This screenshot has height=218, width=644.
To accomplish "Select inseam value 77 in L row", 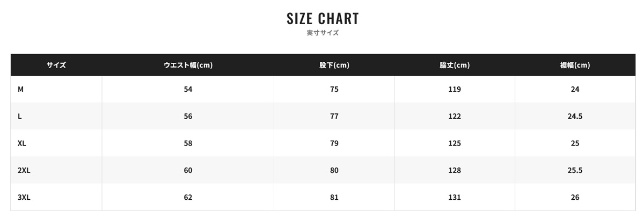I will coord(334,116).
